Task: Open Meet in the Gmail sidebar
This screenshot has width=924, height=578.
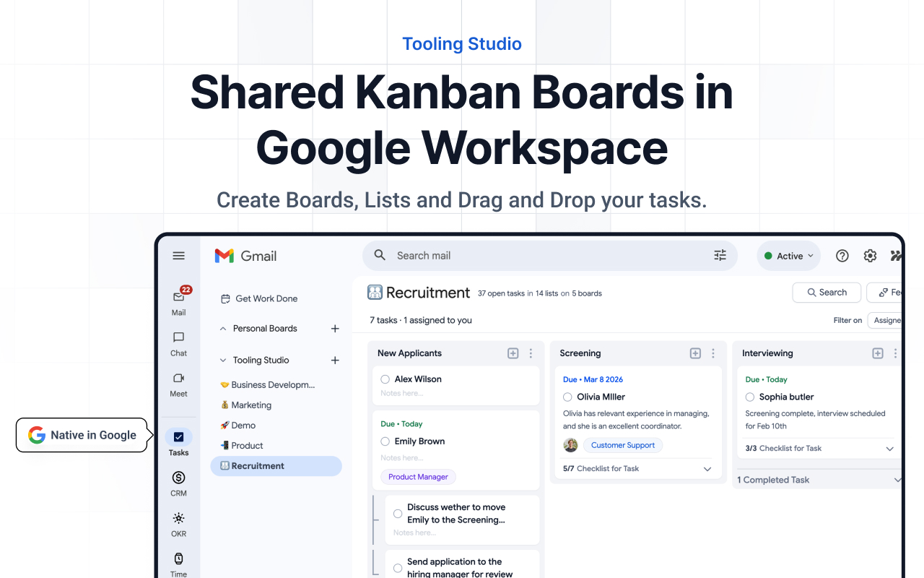Action: [179, 384]
